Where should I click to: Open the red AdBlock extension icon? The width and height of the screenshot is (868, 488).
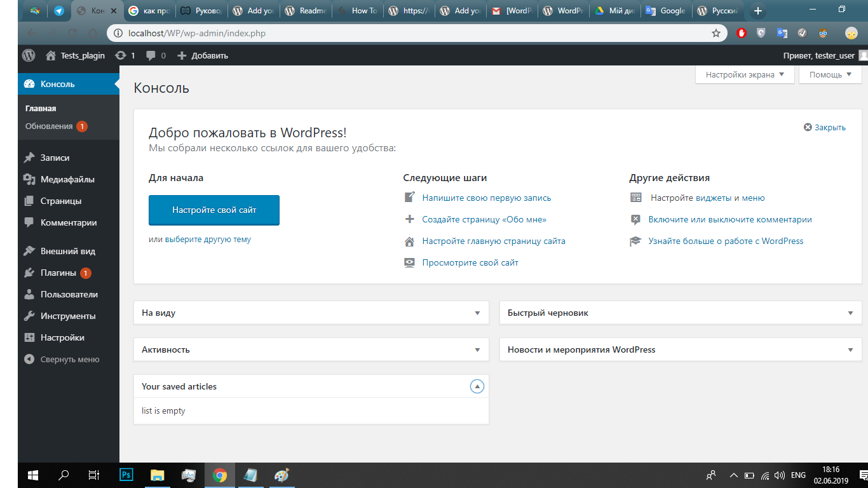[742, 33]
